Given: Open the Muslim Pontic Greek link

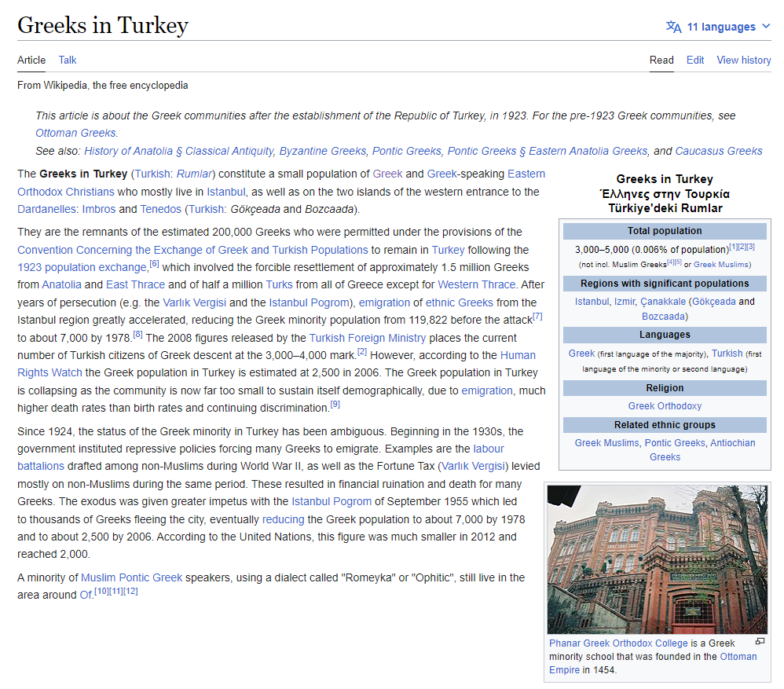Looking at the screenshot, I should (x=131, y=577).
